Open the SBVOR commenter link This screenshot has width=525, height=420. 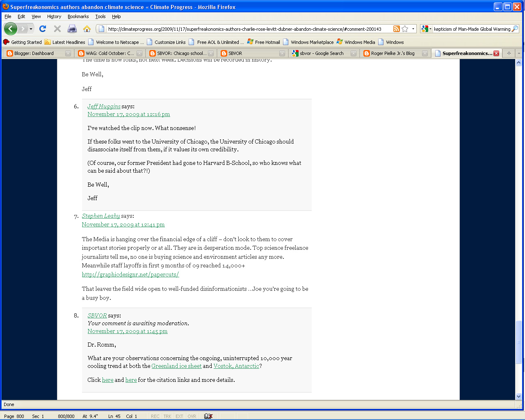(97, 315)
